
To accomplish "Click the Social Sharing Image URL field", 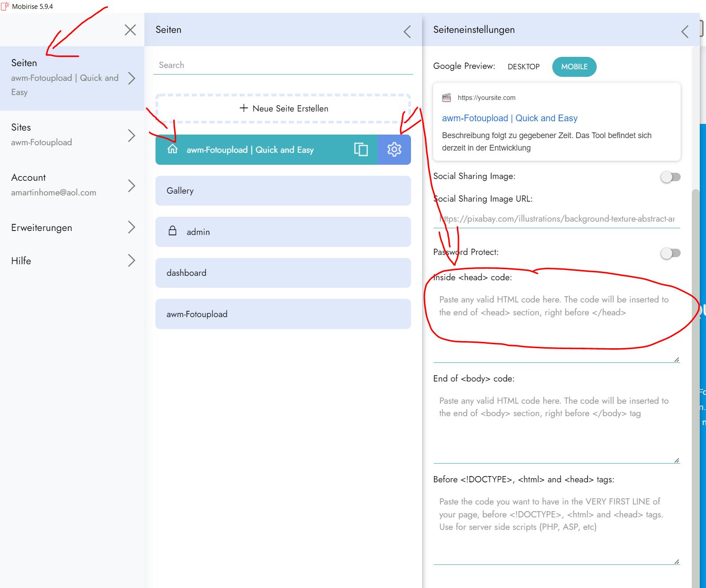I will point(557,219).
